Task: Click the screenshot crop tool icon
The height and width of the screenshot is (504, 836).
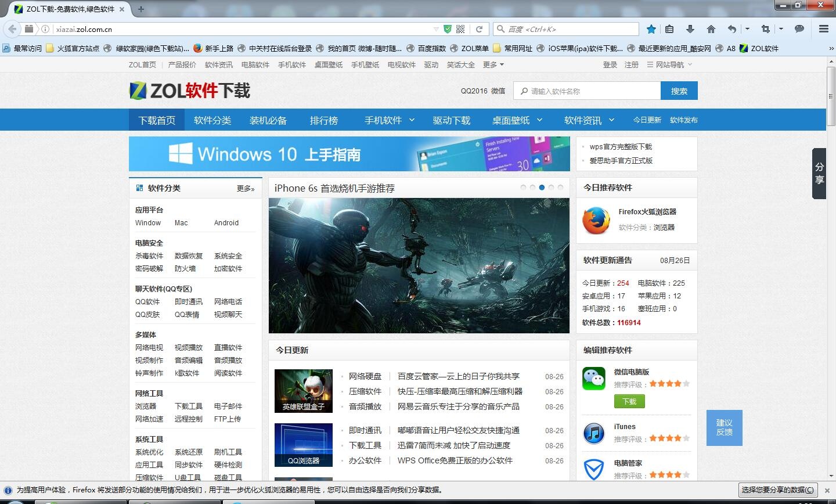Action: tap(766, 29)
